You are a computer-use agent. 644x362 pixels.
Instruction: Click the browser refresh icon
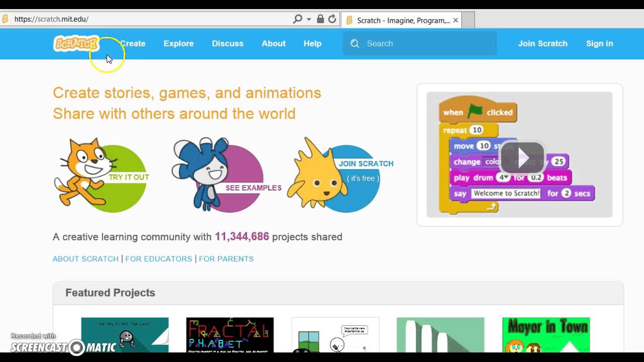(x=332, y=19)
